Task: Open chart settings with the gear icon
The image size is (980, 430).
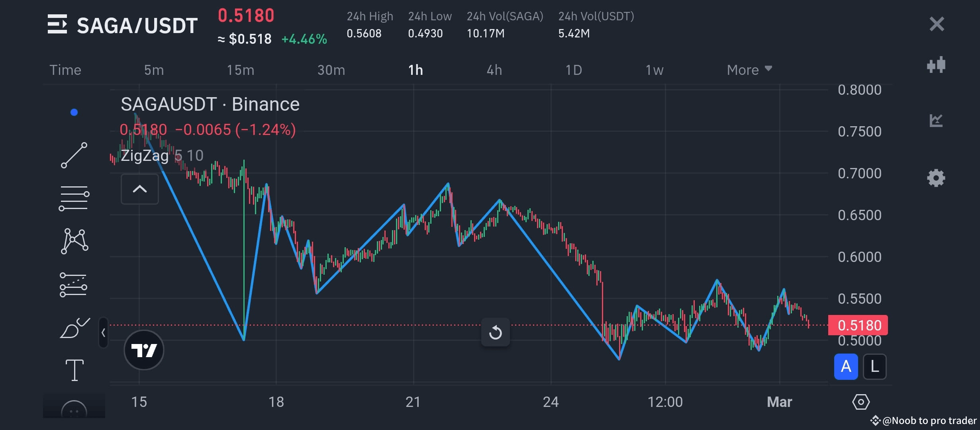Action: 935,178
